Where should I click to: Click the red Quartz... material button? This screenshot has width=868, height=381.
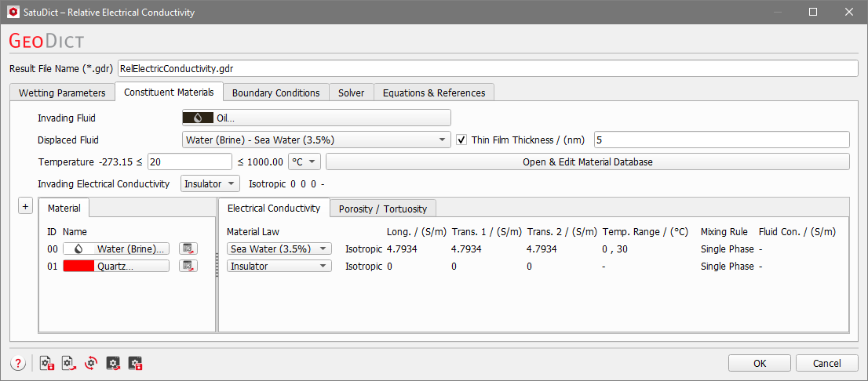pos(115,266)
